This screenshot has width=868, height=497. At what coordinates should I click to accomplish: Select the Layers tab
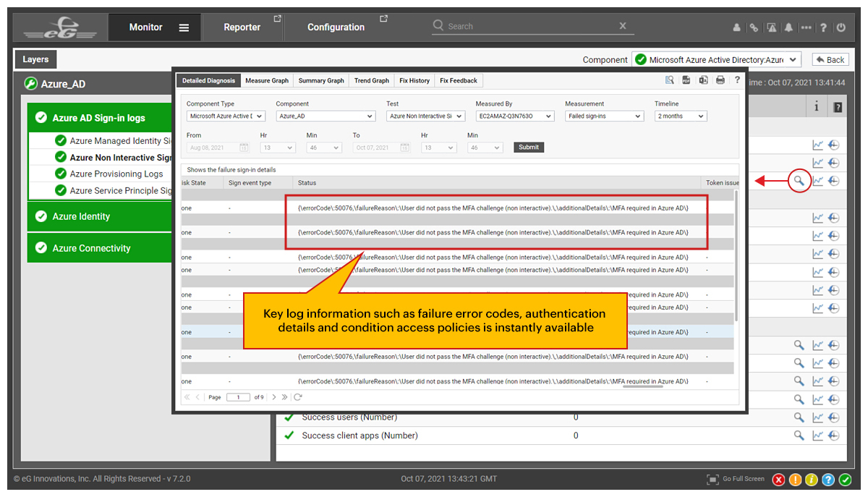(35, 59)
